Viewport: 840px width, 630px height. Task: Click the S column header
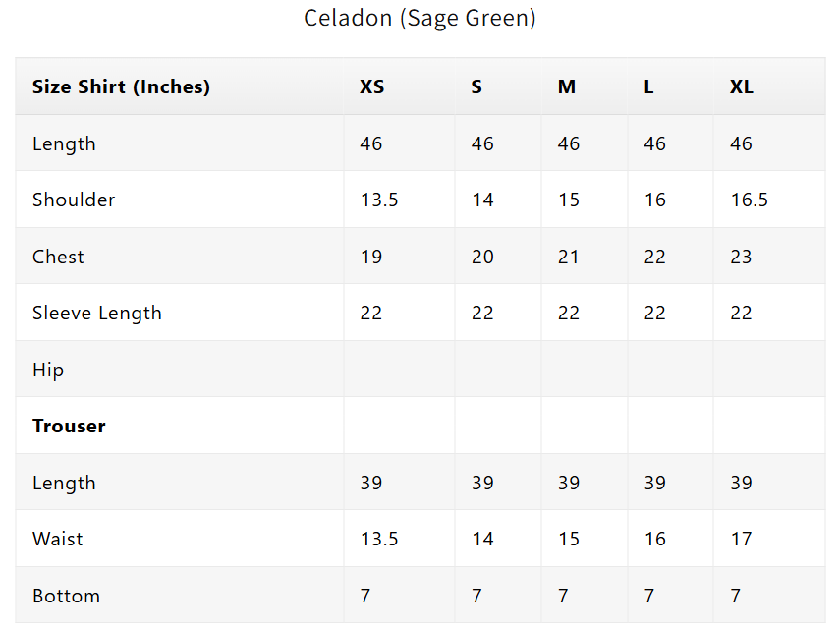point(476,86)
